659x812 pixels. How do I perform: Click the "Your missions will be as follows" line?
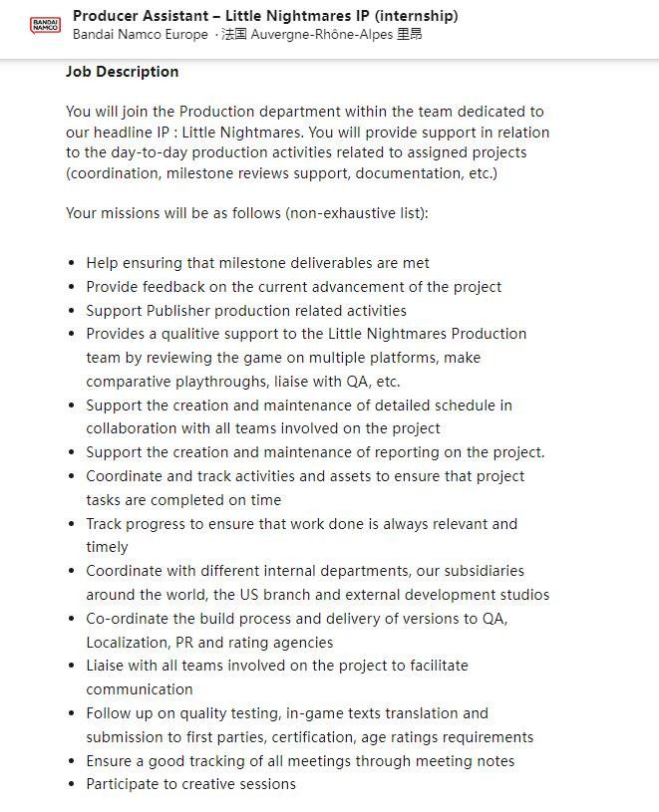247,213
